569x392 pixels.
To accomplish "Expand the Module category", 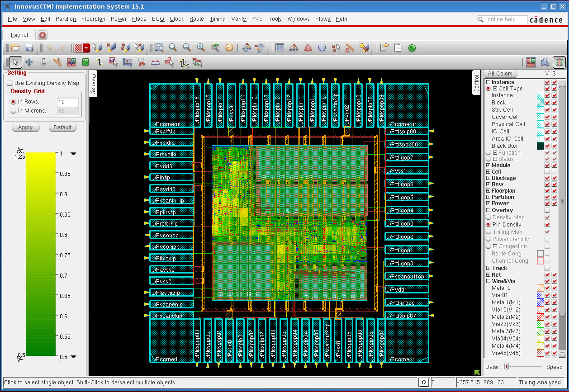I will pos(488,165).
